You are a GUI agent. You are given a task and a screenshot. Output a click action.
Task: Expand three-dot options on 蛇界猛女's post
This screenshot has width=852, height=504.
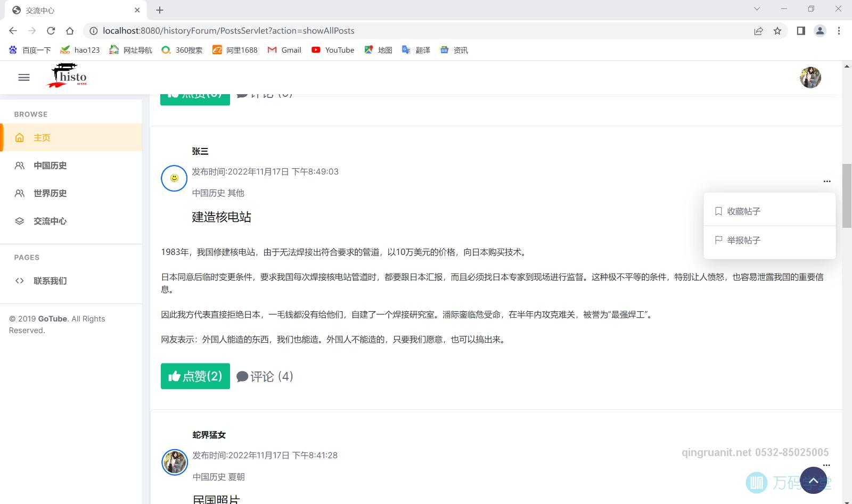(x=826, y=465)
